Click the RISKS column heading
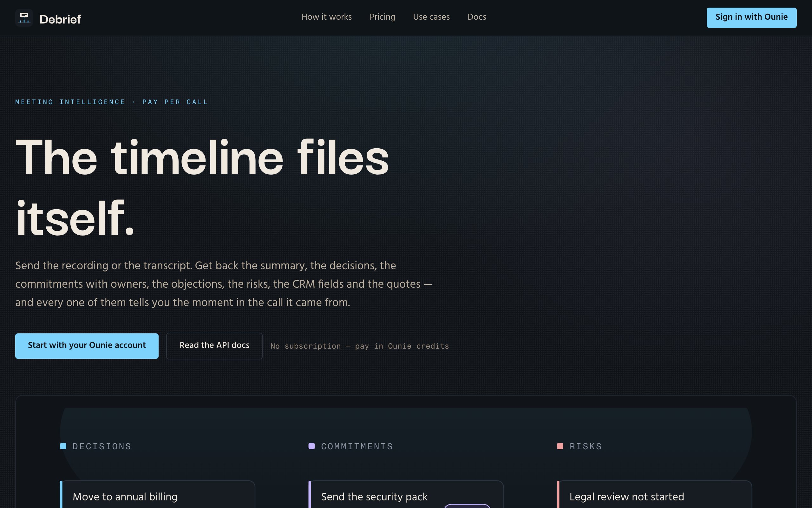Screen dimensions: 812x508 [x=586, y=446]
